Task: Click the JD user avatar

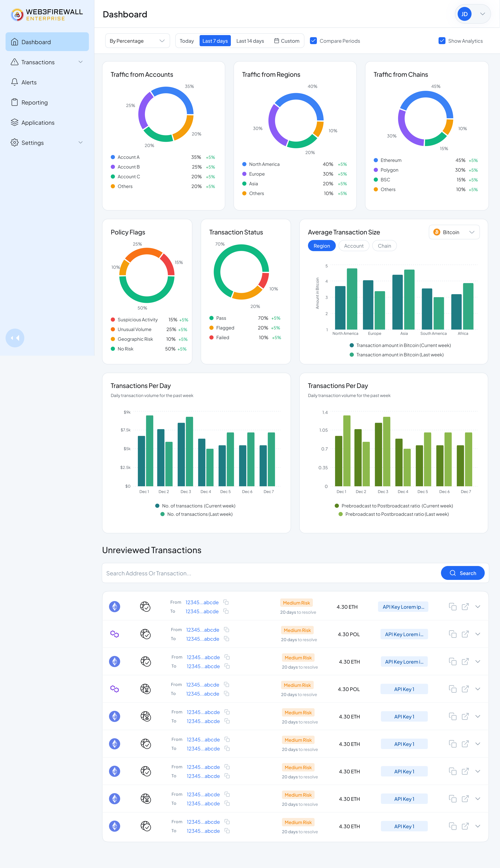Action: (x=464, y=14)
